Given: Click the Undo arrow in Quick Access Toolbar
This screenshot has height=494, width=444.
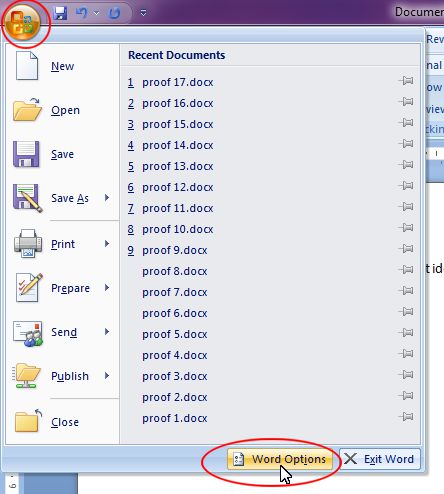Looking at the screenshot, I should pos(82,13).
